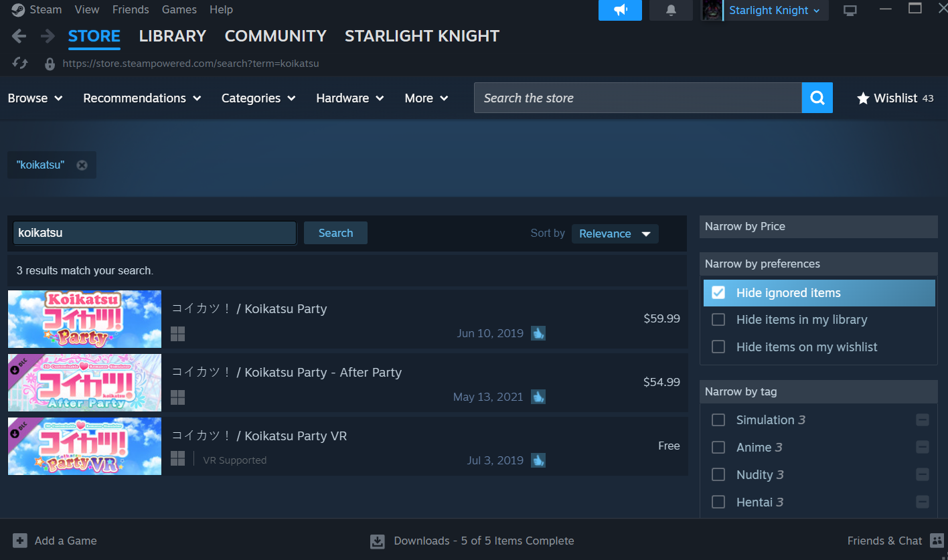The image size is (948, 560).
Task: Click the Koikatsu Party VR banner thumbnail
Action: [84, 446]
